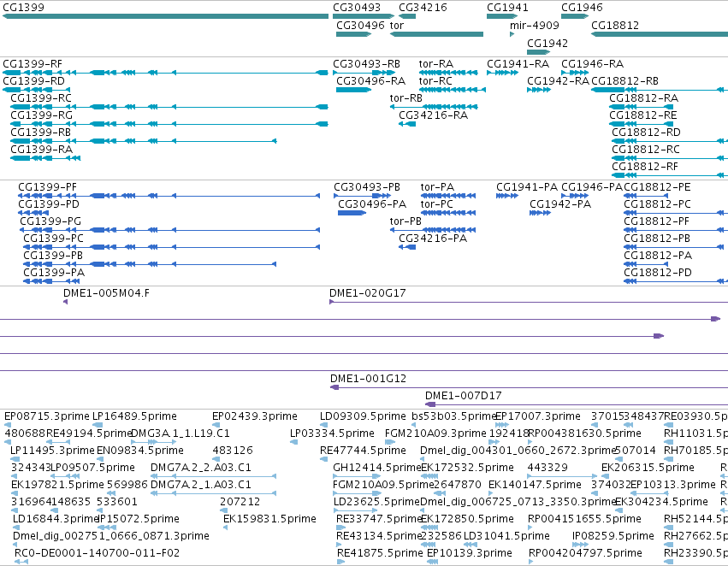
Task: Click the CG34216-RA transcript label
Action: 433,115
